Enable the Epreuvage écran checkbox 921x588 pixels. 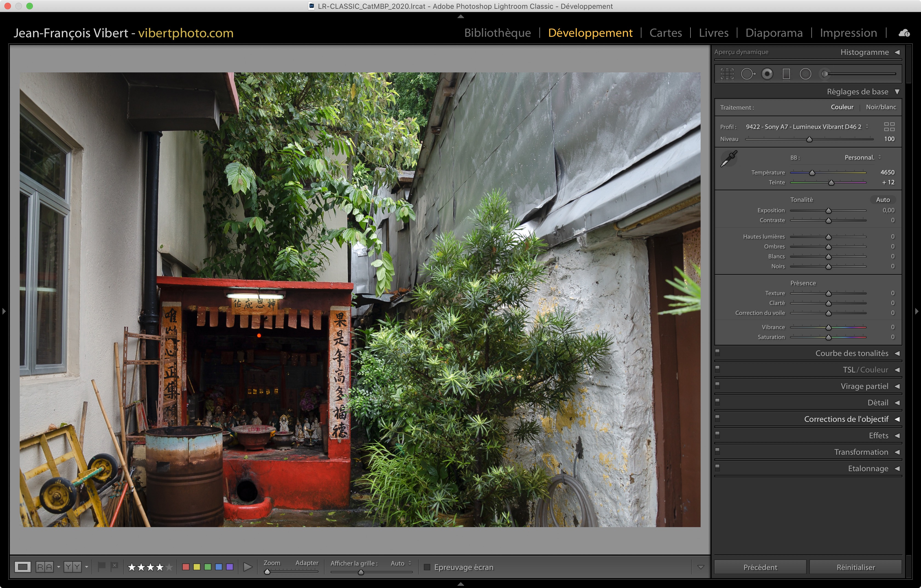pyautogui.click(x=427, y=567)
